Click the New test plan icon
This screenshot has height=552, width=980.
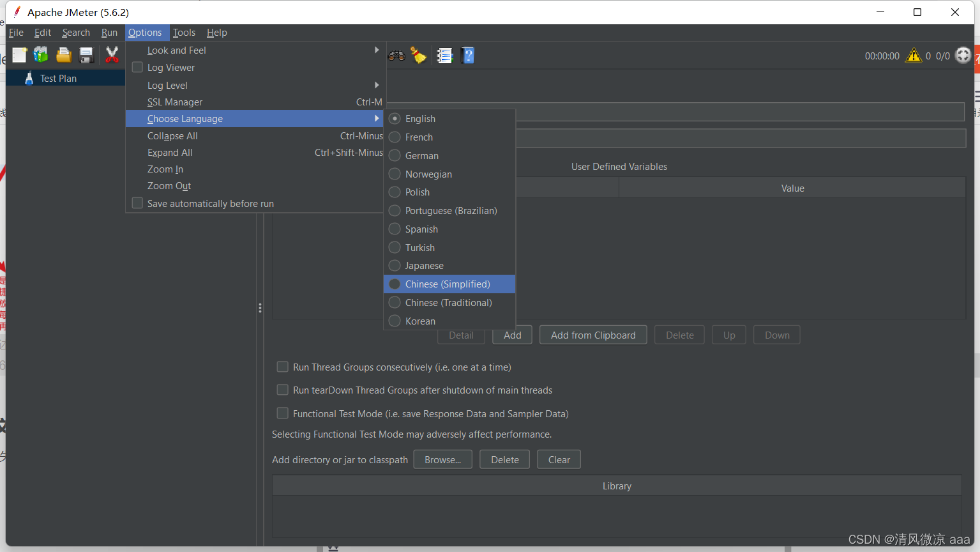pyautogui.click(x=20, y=56)
